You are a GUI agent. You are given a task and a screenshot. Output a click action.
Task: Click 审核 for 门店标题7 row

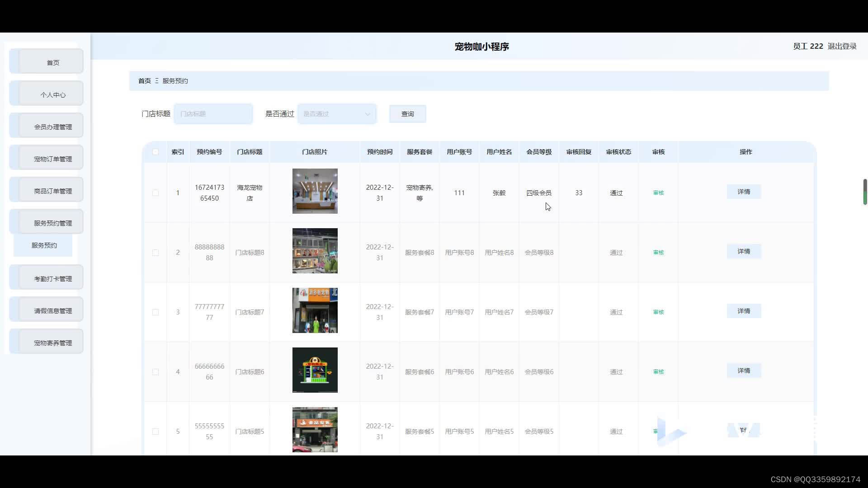point(658,312)
